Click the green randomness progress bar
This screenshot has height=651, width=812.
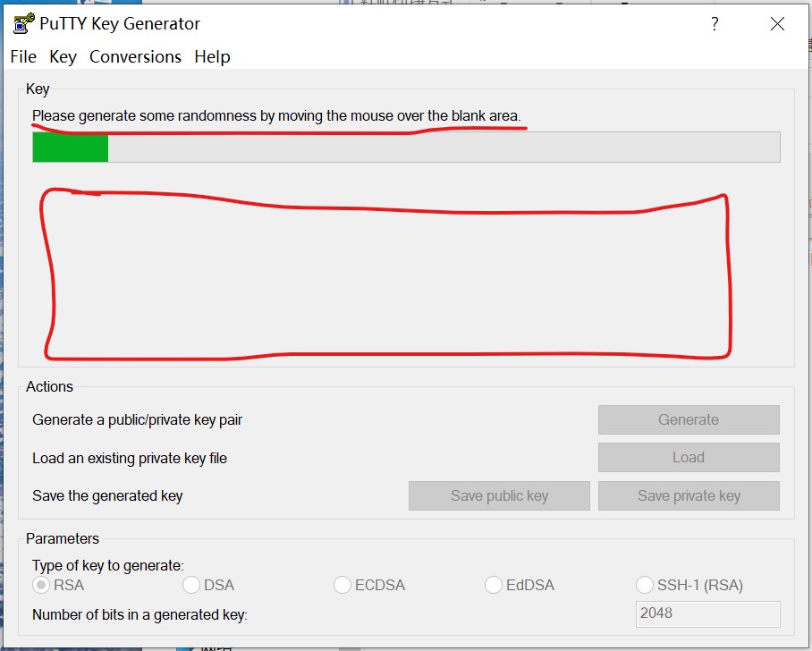click(406, 147)
